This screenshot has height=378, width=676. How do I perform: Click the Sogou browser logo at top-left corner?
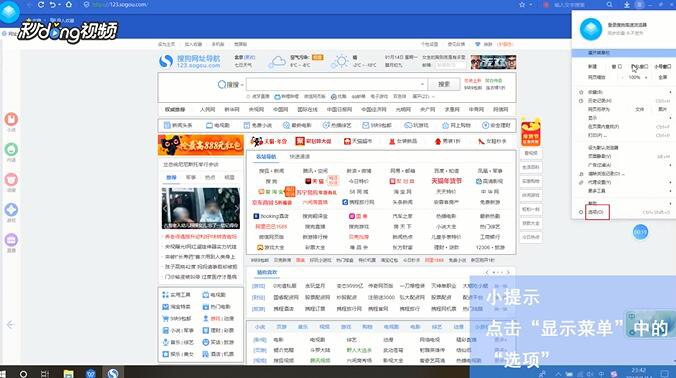point(9,12)
